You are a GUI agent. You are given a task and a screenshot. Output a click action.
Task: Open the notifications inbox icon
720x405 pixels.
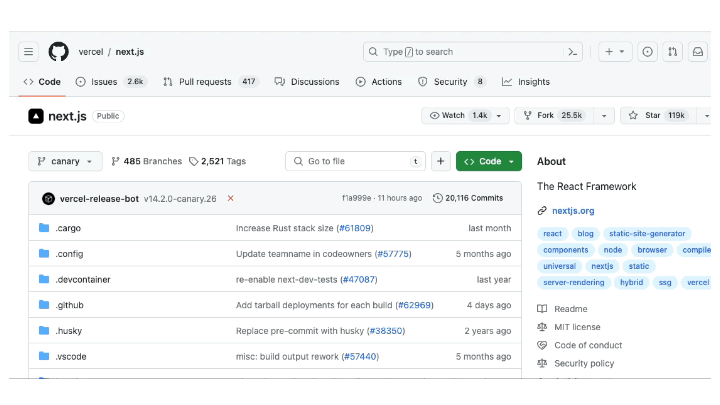pos(698,52)
